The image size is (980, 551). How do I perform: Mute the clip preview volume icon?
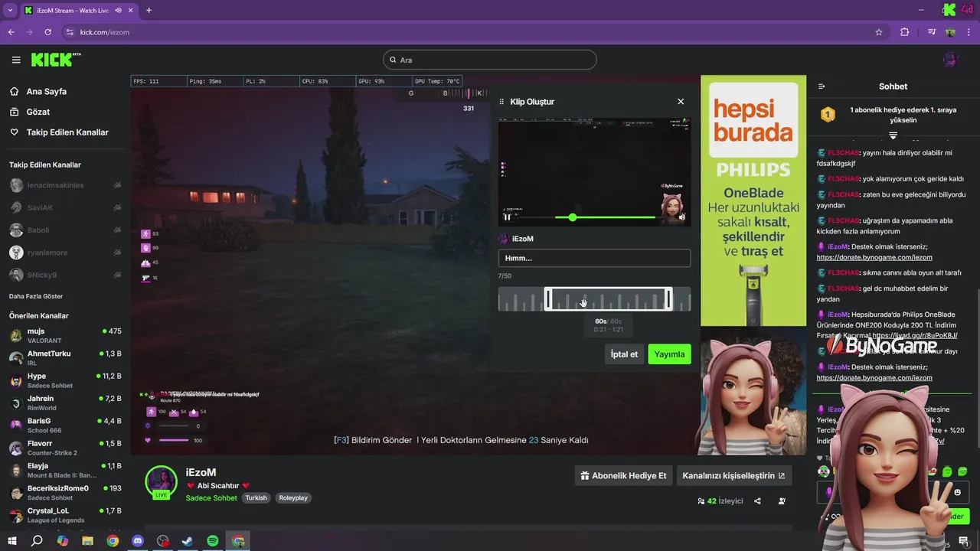tap(681, 217)
